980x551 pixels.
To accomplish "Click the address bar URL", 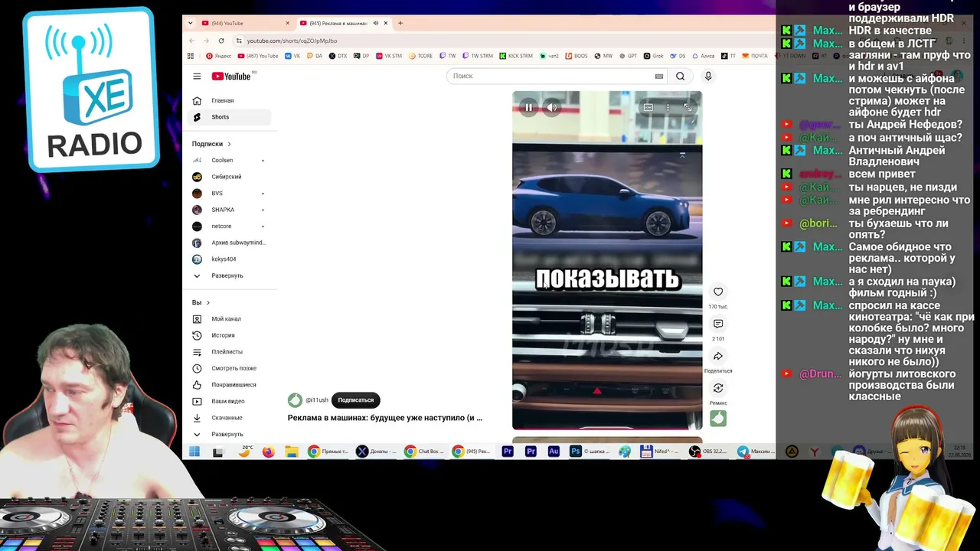I will (x=292, y=41).
